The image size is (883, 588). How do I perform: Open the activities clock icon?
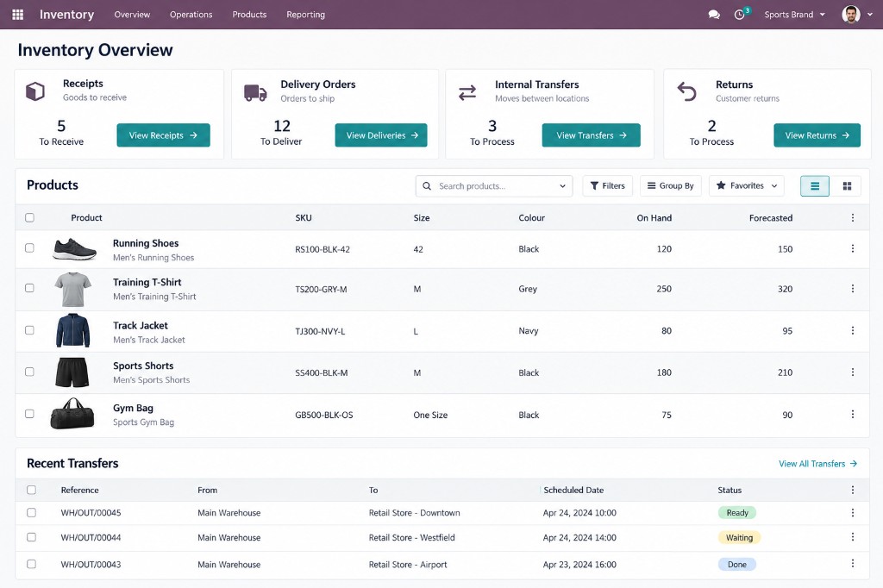point(740,15)
